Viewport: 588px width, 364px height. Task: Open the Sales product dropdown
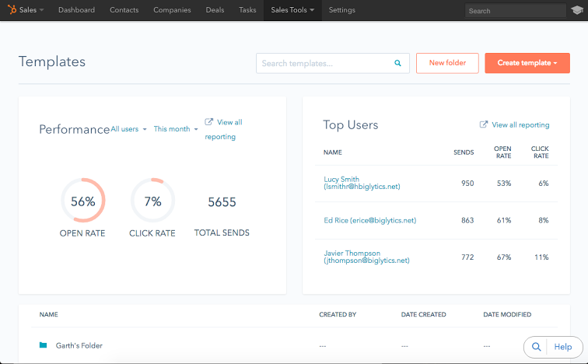coord(31,10)
